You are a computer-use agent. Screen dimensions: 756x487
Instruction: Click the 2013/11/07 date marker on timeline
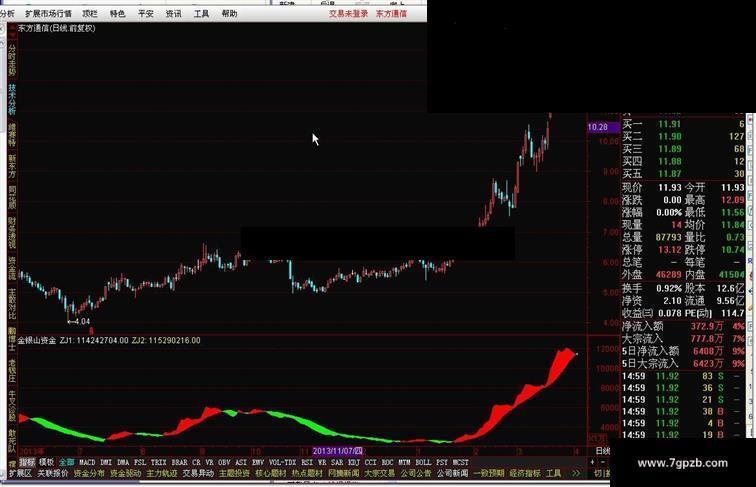tap(338, 451)
